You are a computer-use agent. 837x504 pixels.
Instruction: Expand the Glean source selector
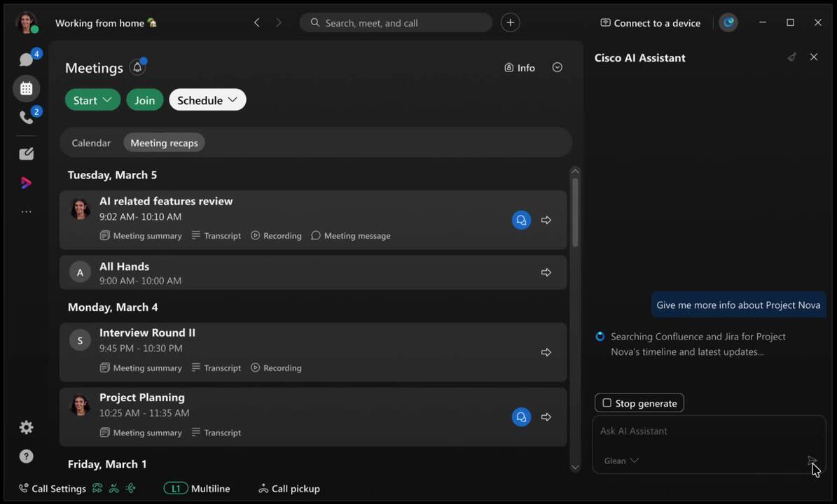click(x=621, y=461)
